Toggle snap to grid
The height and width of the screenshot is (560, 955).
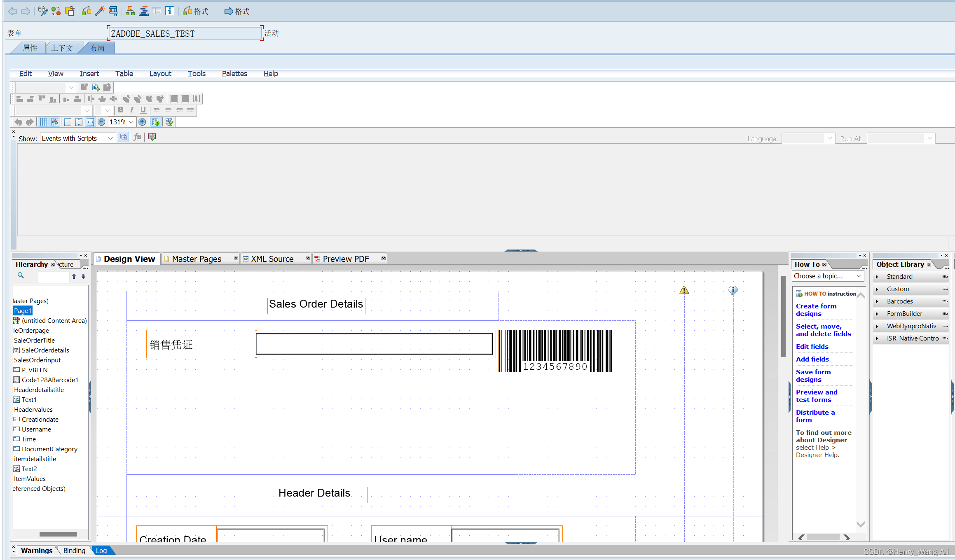coord(54,122)
